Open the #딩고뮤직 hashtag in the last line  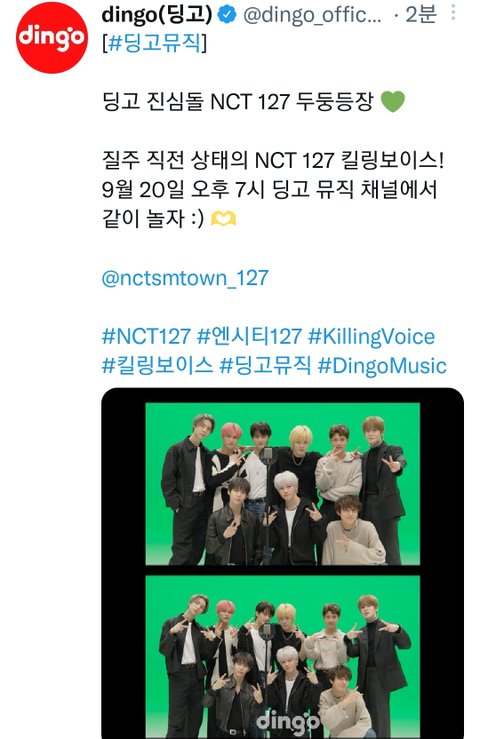tap(265, 366)
